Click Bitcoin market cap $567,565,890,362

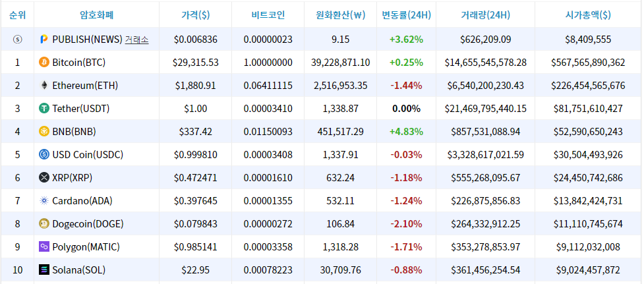point(588,63)
